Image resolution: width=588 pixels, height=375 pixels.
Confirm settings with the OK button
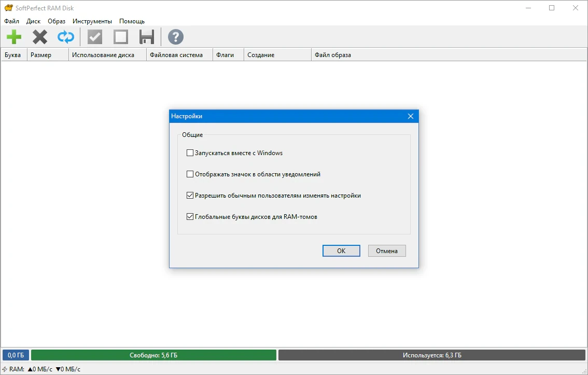click(341, 251)
